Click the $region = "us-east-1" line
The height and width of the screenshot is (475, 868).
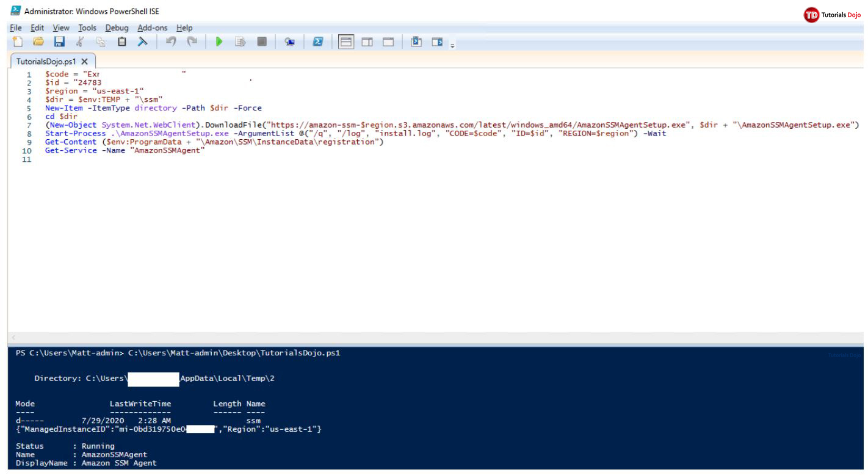pos(94,90)
